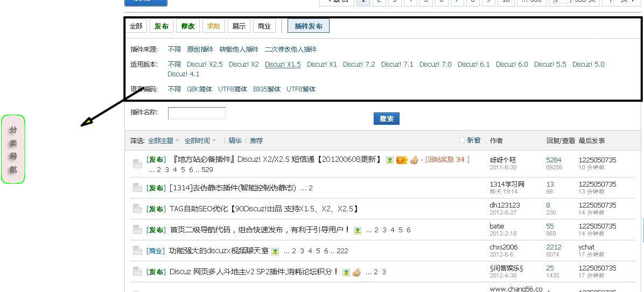This screenshot has width=644, height=292.
Task: View author profile 1314学习网
Action: [x=507, y=184]
